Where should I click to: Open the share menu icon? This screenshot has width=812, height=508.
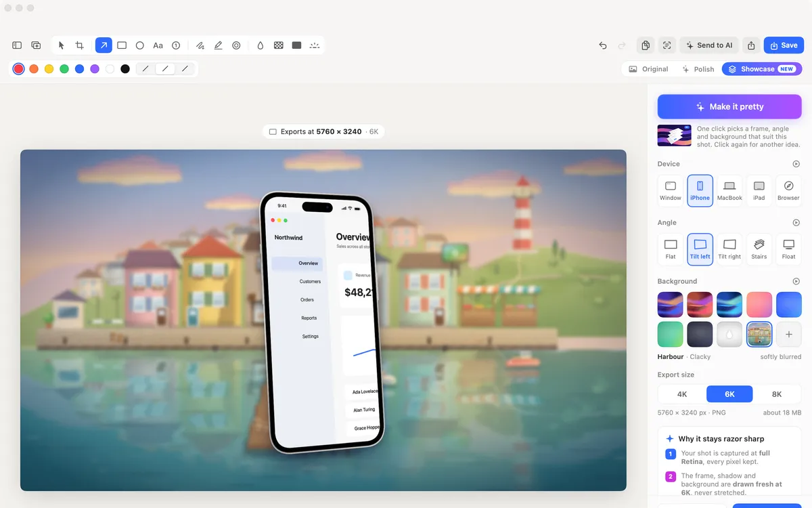(751, 45)
